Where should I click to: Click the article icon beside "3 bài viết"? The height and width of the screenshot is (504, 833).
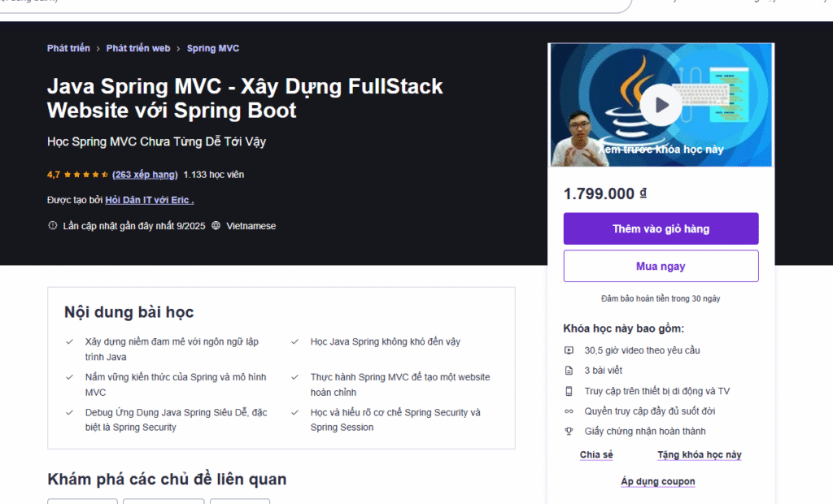click(569, 371)
